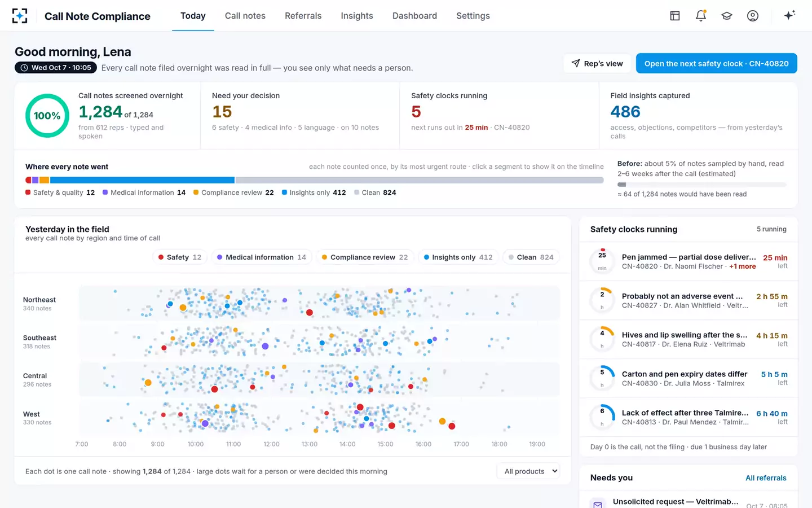Viewport: 812px width, 508px height.
Task: Select the orange Compliance review bar segment
Action: 44,180
